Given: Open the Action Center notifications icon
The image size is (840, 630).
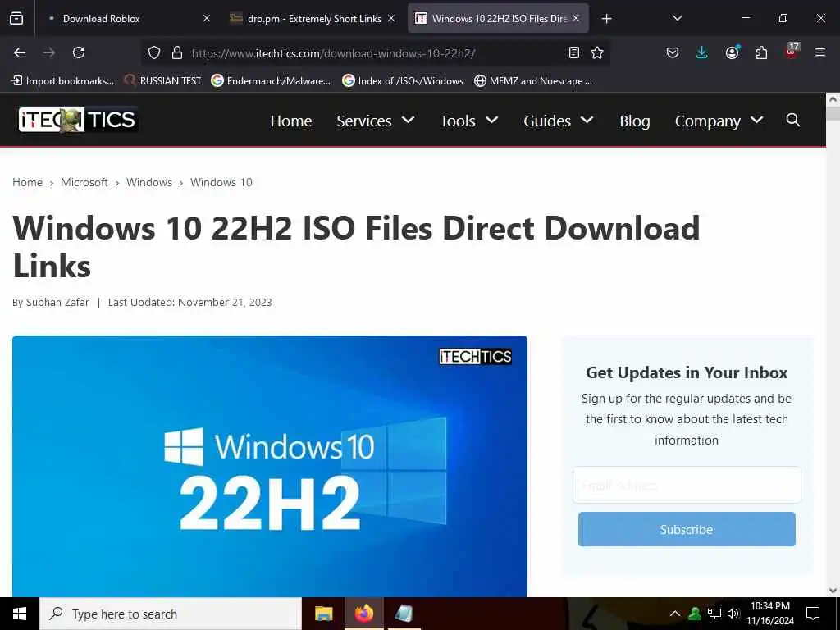Looking at the screenshot, I should click(813, 614).
